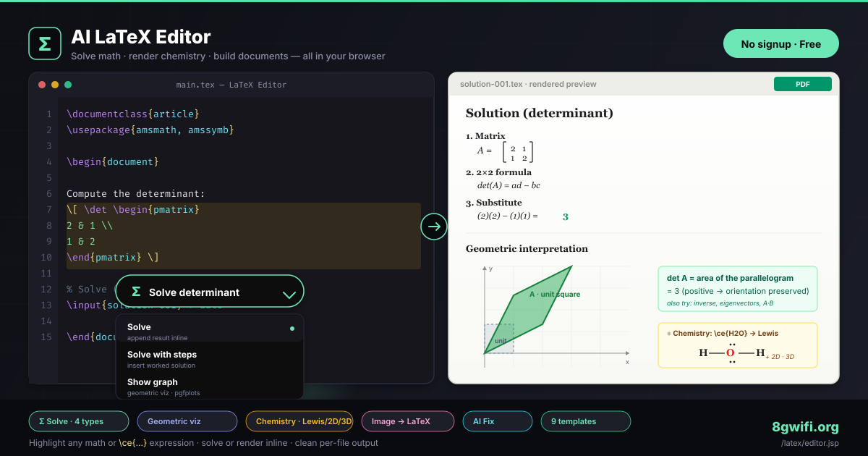Image resolution: width=868 pixels, height=456 pixels.
Task: Click the dashed unit square in graph
Action: click(x=499, y=339)
